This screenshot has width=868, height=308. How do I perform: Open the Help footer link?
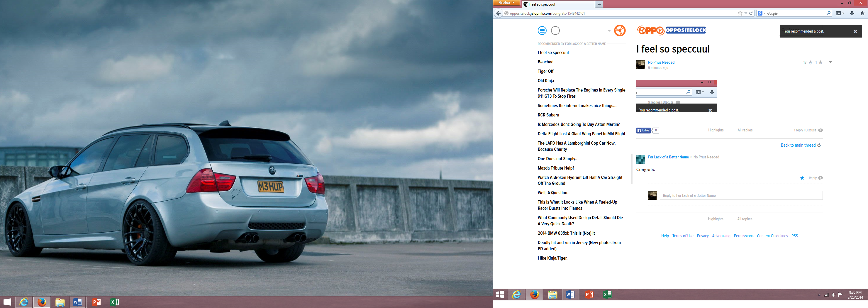click(x=665, y=236)
